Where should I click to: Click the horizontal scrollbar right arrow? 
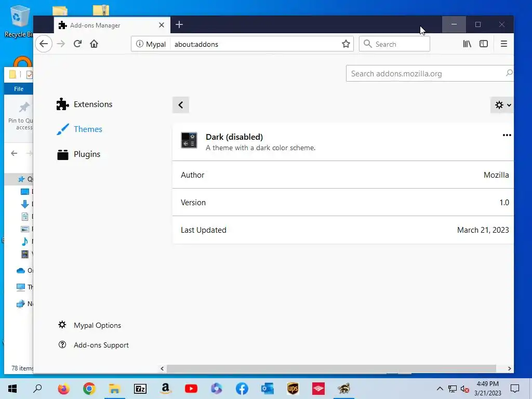(x=509, y=368)
